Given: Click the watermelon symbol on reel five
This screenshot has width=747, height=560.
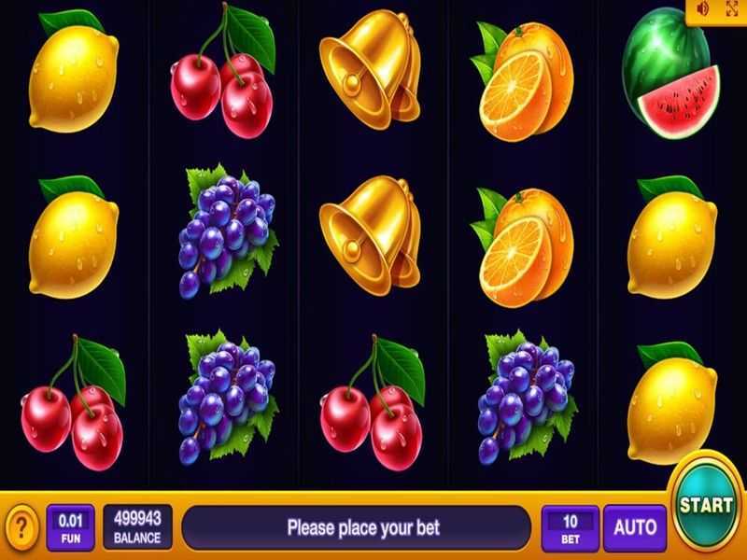Looking at the screenshot, I should click(x=670, y=73).
